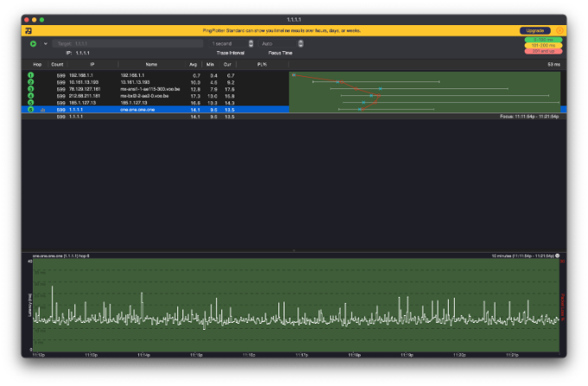The width and height of the screenshot is (588, 386).
Task: Click the Target address input field
Action: pyautogui.click(x=127, y=43)
